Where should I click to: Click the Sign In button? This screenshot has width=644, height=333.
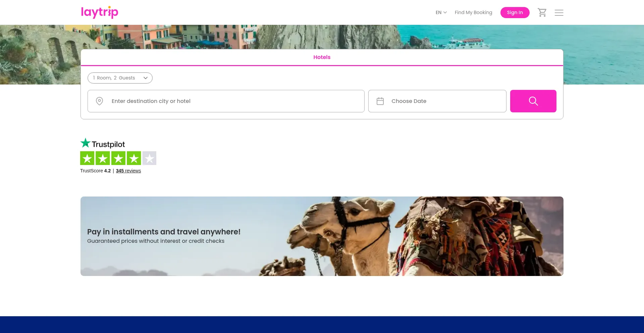coord(515,12)
